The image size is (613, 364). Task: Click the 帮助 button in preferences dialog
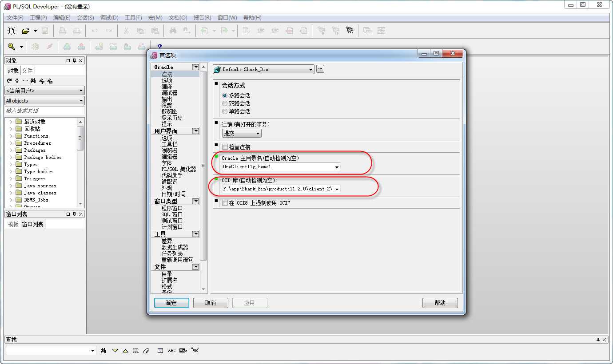440,303
